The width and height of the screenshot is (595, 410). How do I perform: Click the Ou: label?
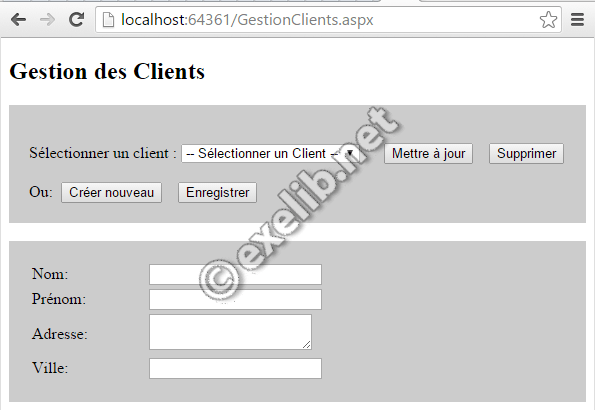(41, 192)
